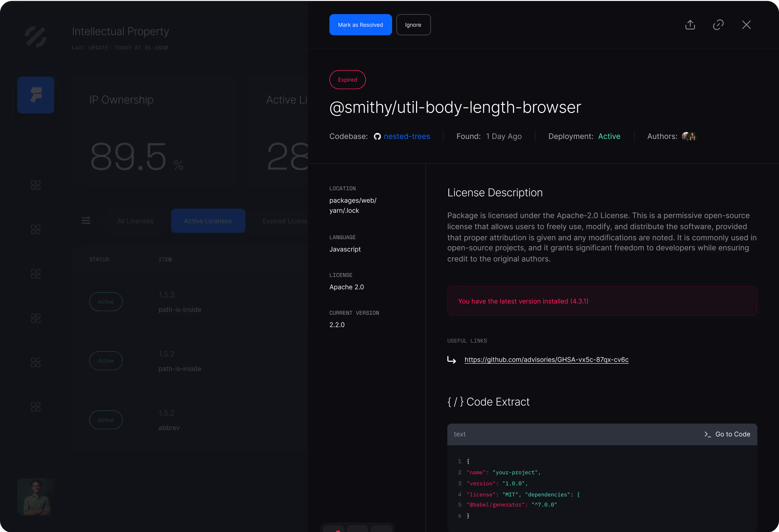Open the first grid sidebar icon

coord(36,185)
